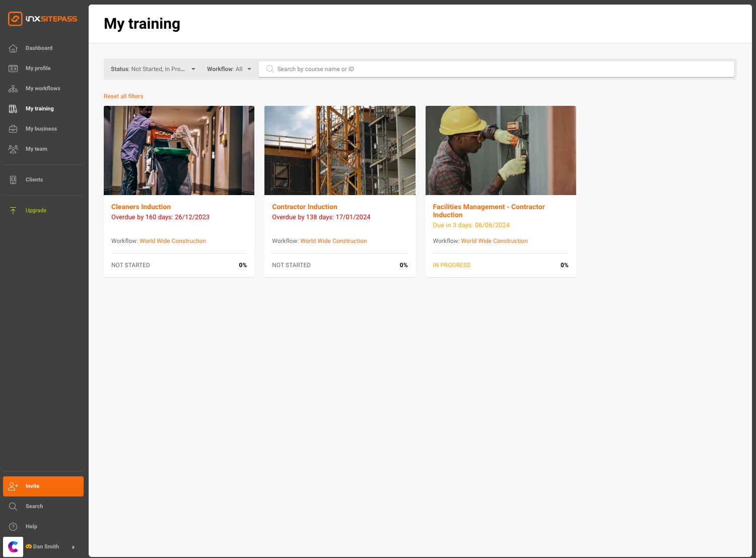Click My workflows hierarchy icon
The width and height of the screenshot is (756, 558).
(13, 89)
